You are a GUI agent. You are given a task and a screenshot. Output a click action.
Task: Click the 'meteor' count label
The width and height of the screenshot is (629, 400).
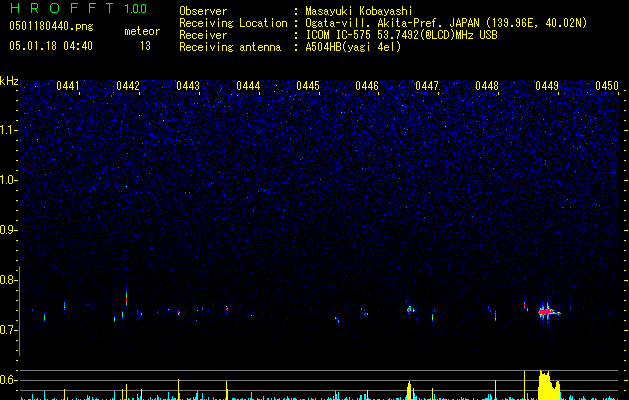pyautogui.click(x=142, y=31)
